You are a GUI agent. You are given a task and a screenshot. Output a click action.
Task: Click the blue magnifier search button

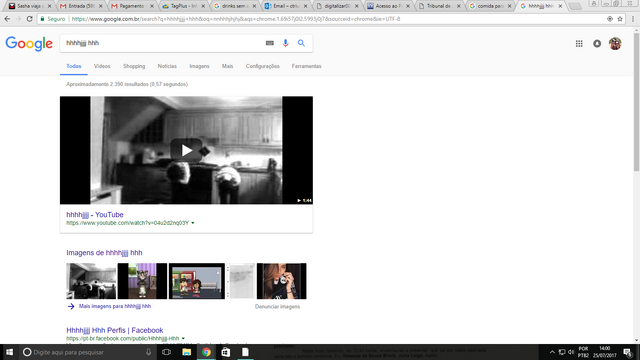[x=301, y=43]
